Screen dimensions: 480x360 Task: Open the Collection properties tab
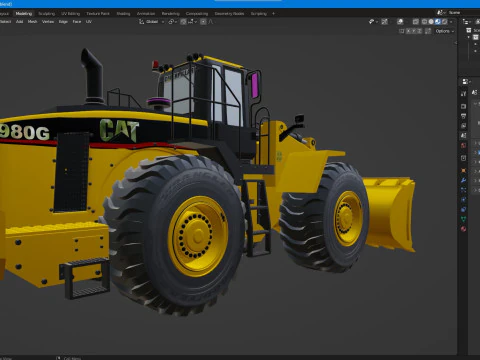click(463, 158)
